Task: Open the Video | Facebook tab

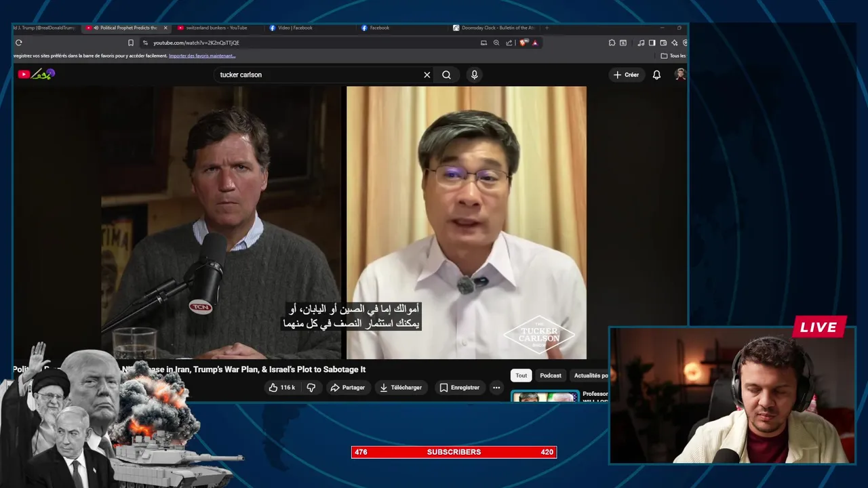Action: [x=295, y=28]
